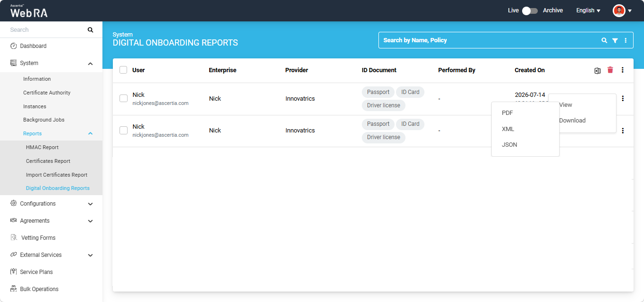The width and height of the screenshot is (644, 302).
Task: Click the Driver license tag in second row
Action: pos(384,137)
